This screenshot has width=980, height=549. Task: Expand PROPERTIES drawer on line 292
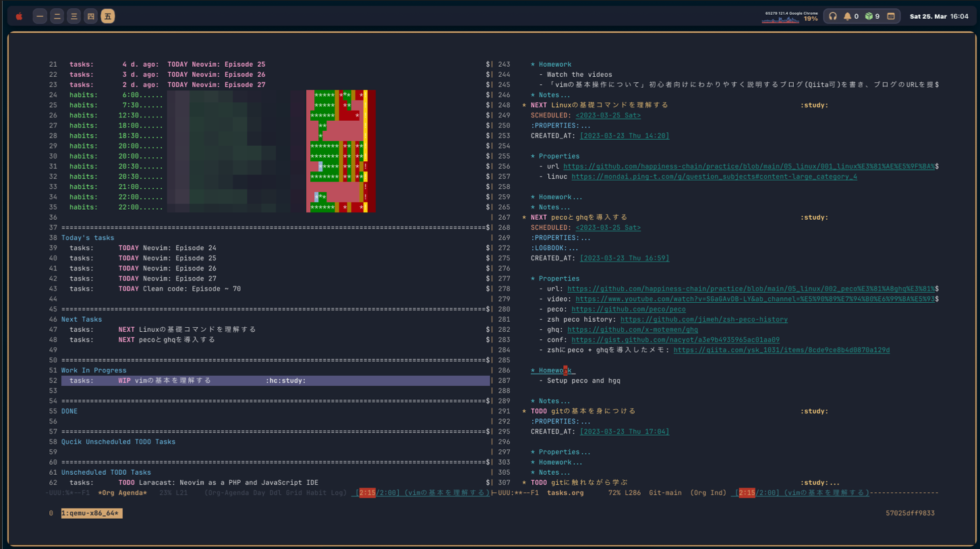[x=560, y=421]
